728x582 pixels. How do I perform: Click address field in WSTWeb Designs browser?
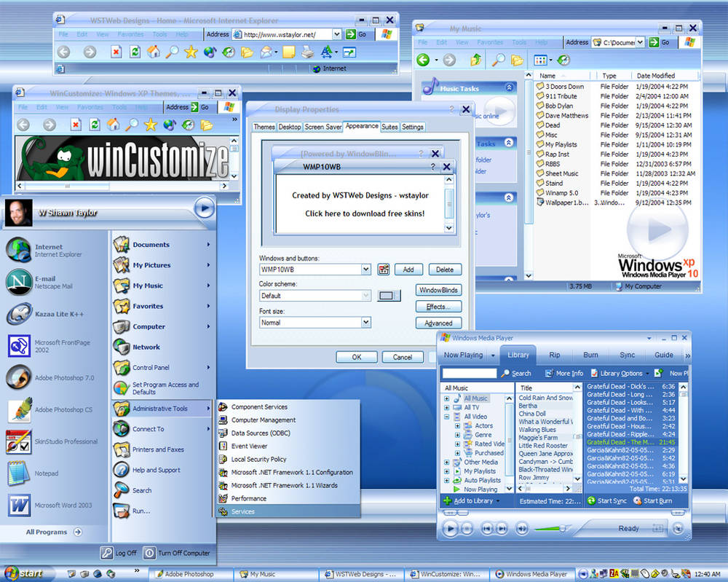tap(287, 34)
